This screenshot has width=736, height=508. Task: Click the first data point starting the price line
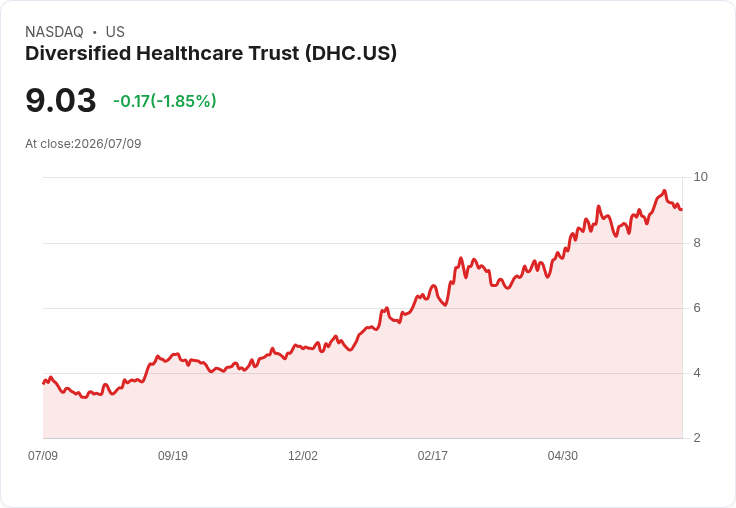[44, 383]
